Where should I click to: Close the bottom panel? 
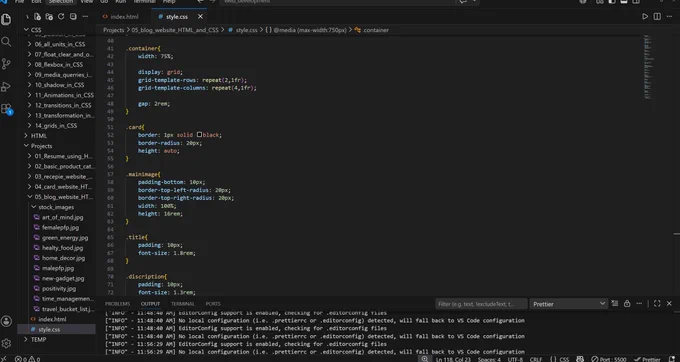pyautogui.click(x=669, y=303)
